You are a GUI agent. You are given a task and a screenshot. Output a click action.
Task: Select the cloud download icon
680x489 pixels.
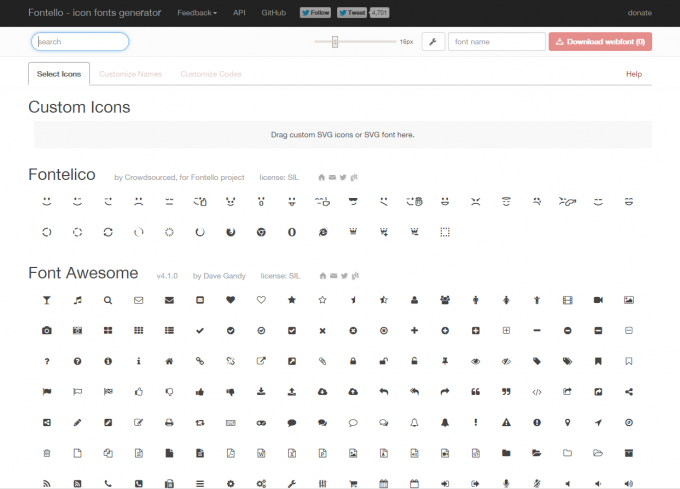click(323, 392)
